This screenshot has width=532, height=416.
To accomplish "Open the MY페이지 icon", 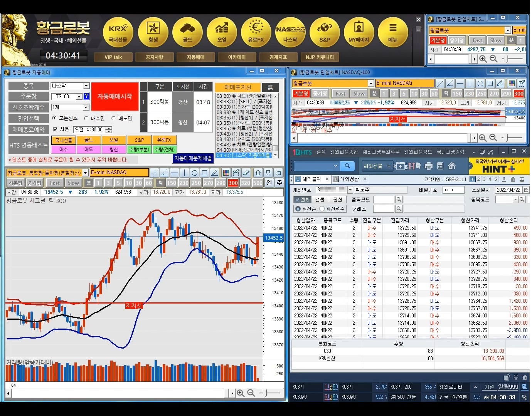I will (359, 32).
